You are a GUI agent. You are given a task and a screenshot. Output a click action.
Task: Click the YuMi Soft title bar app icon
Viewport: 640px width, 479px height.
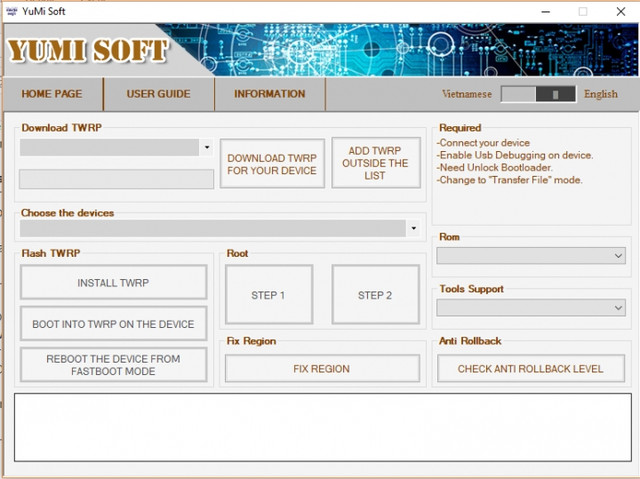pos(12,11)
